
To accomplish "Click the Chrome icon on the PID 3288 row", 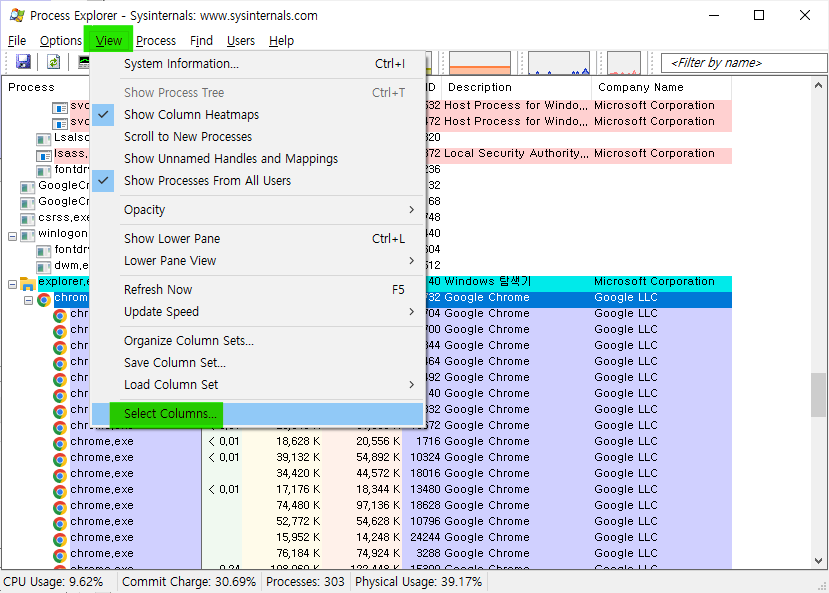I will pyautogui.click(x=60, y=556).
